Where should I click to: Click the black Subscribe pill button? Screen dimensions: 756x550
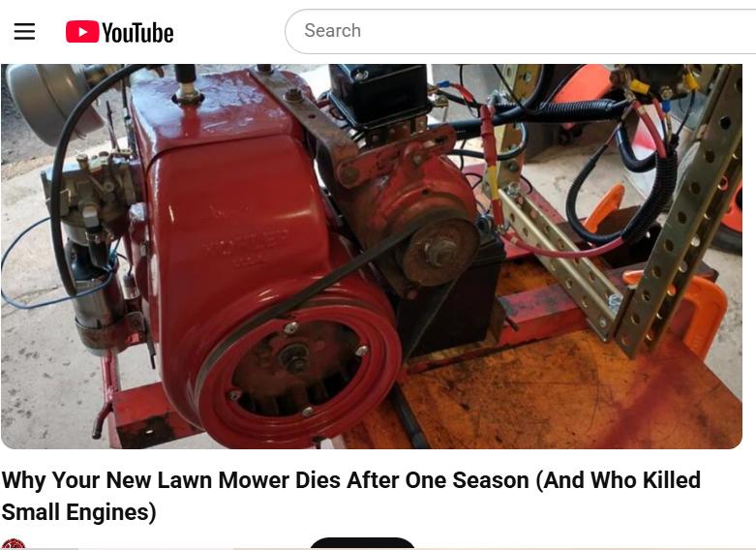pyautogui.click(x=362, y=543)
